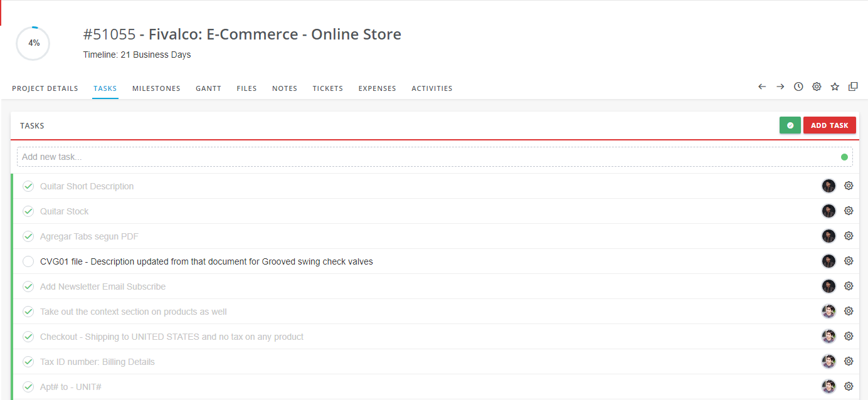Screen dimensions: 868x400
Task: Click assignee avatar on Quitar Stock row
Action: [x=829, y=211]
